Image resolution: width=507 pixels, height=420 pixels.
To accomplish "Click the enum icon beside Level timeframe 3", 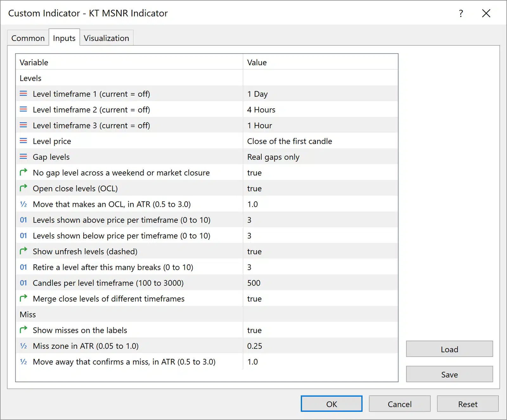I will click(x=23, y=125).
